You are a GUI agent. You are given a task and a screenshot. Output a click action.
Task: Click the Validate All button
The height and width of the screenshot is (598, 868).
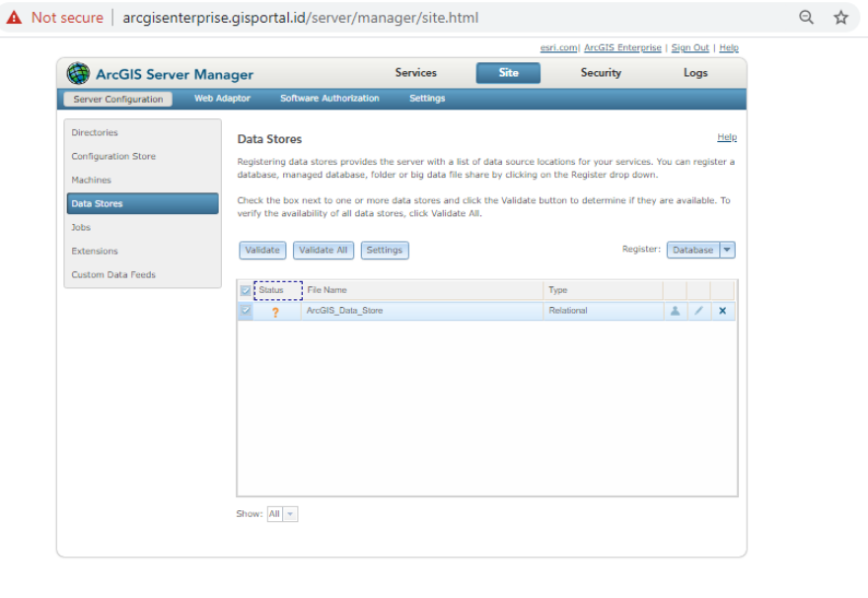click(x=324, y=250)
